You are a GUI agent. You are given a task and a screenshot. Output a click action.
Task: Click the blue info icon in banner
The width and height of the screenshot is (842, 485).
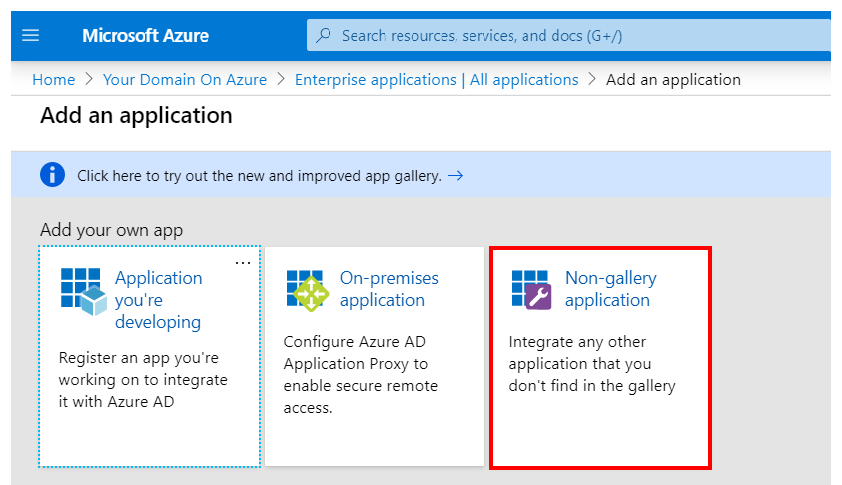click(x=52, y=175)
